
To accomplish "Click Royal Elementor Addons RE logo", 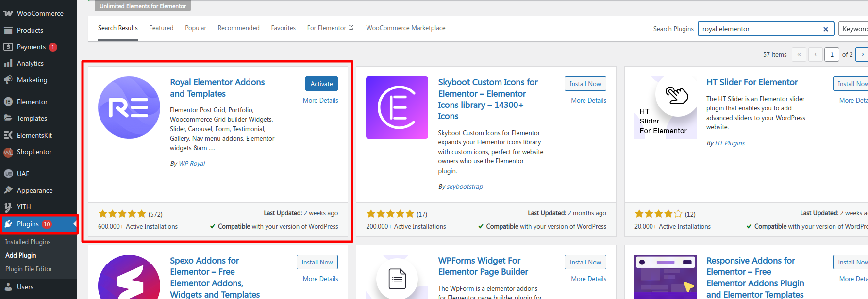I will 129,107.
